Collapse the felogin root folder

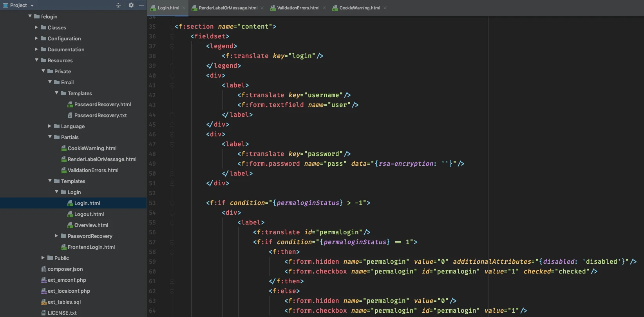pos(30,16)
